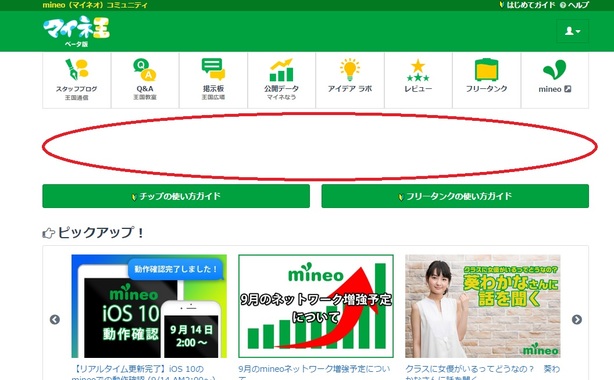614x380 pixels.
Task: Open the user account dropdown
Action: pyautogui.click(x=572, y=31)
